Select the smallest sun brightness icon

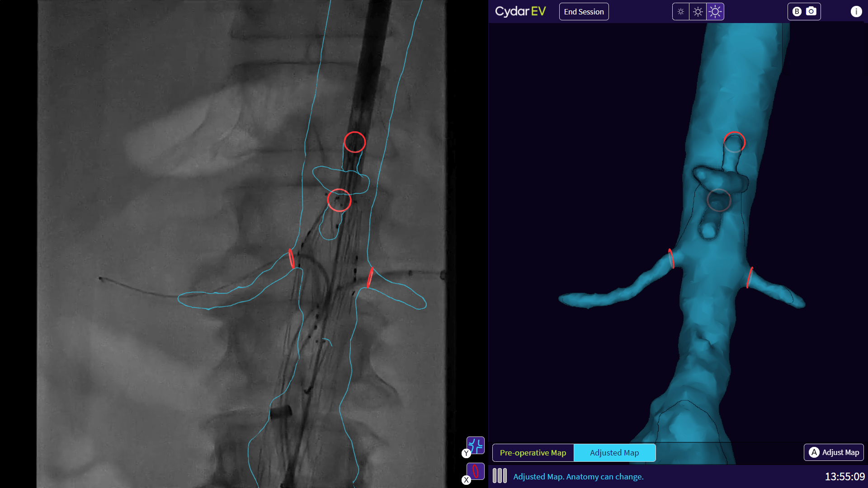pyautogui.click(x=681, y=11)
